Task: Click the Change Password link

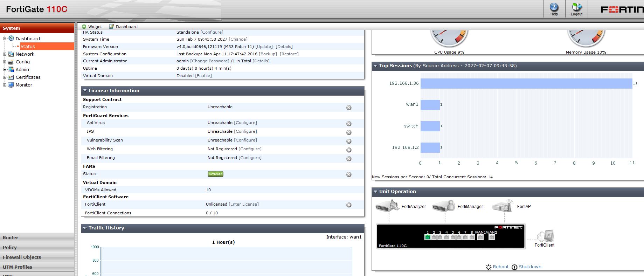Action: coord(210,61)
